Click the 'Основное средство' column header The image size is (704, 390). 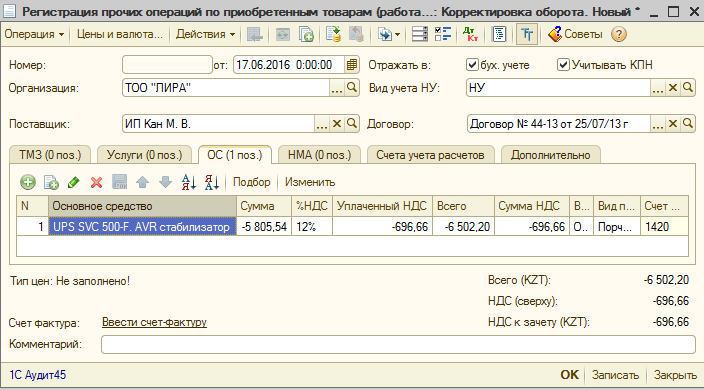pyautogui.click(x=142, y=206)
